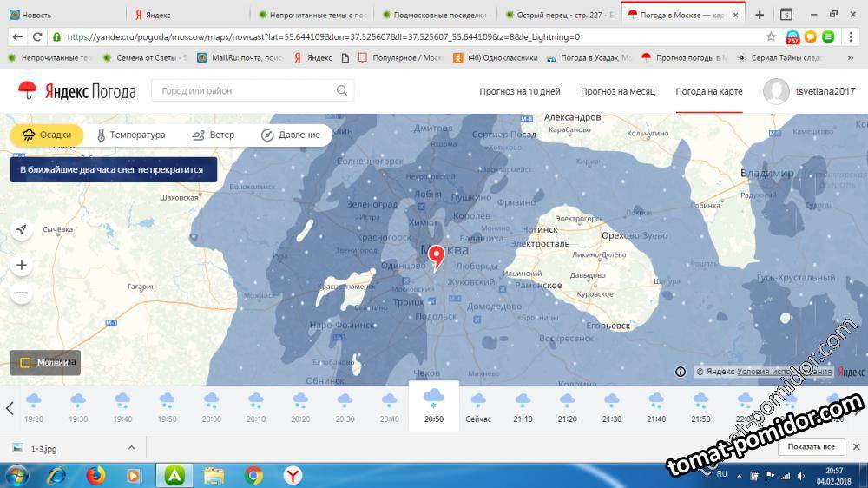
Task: Enable the Молнии lightning checkbox
Action: (25, 362)
